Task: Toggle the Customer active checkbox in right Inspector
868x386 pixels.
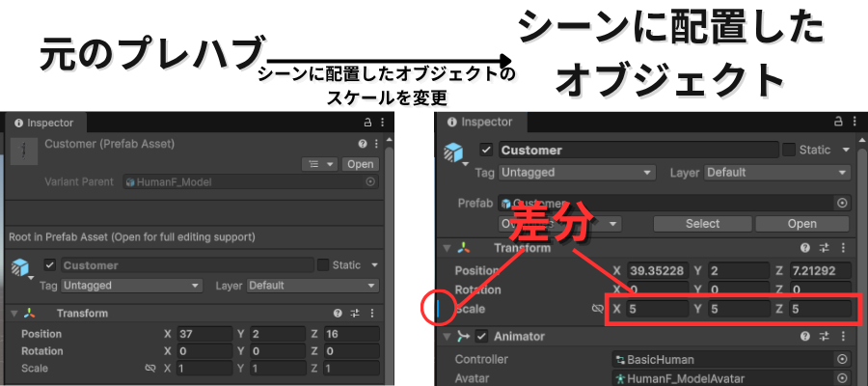Action: coord(486,151)
